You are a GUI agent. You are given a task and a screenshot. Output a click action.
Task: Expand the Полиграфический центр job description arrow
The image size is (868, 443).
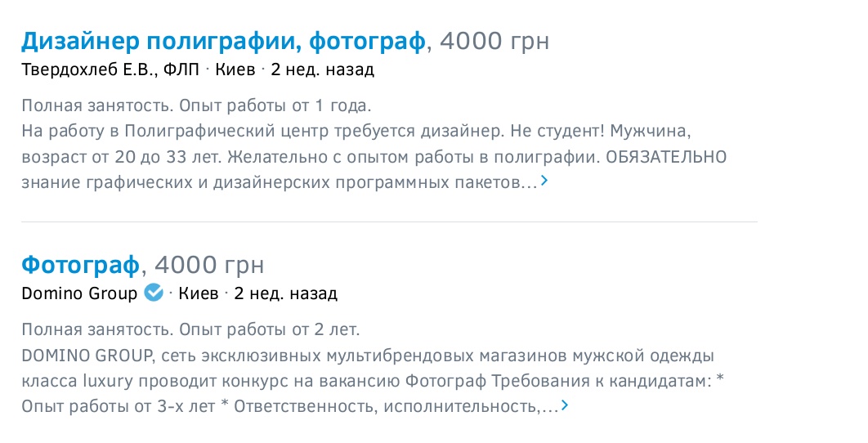tap(544, 181)
